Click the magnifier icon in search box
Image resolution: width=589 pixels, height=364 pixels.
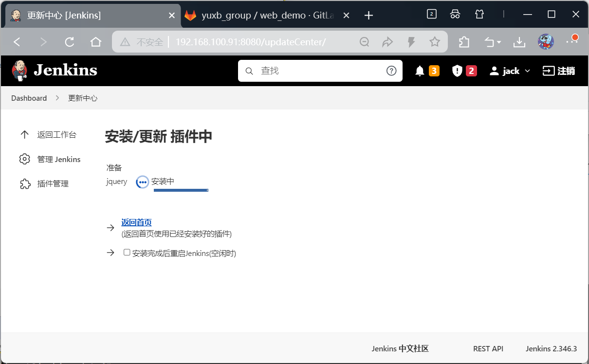(249, 71)
